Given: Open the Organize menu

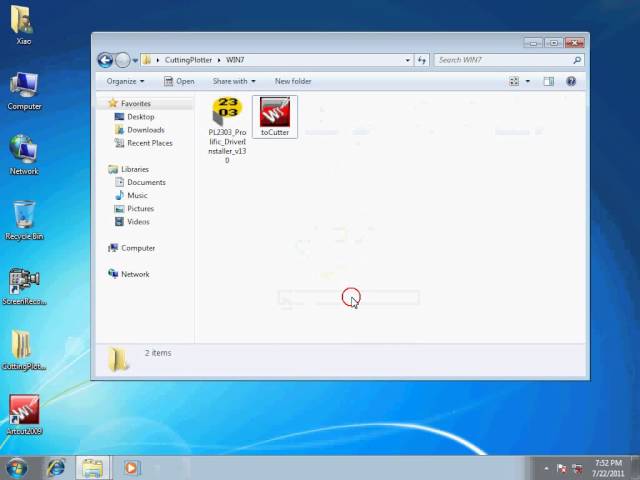Looking at the screenshot, I should pyautogui.click(x=125, y=81).
